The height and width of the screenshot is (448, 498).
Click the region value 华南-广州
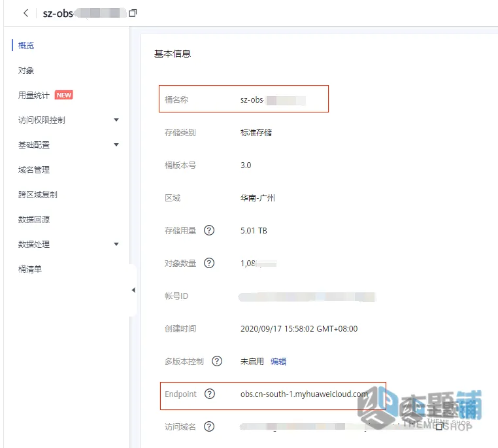tap(257, 198)
